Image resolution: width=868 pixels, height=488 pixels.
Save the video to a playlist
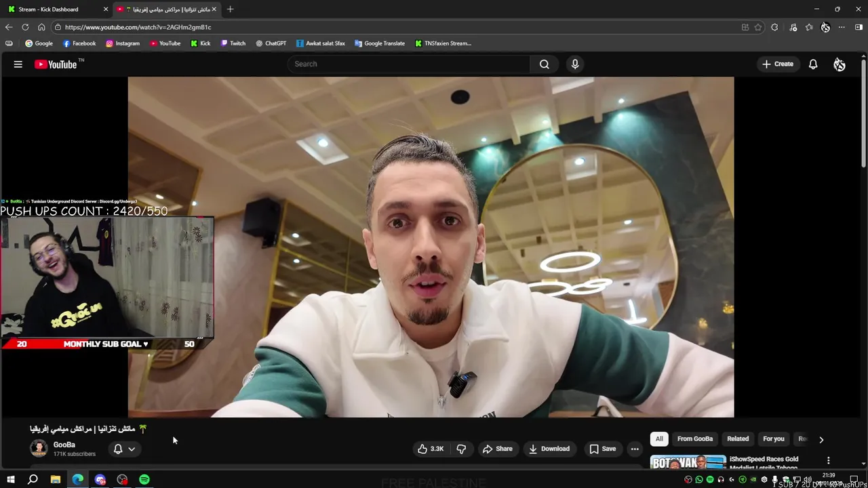pos(602,449)
